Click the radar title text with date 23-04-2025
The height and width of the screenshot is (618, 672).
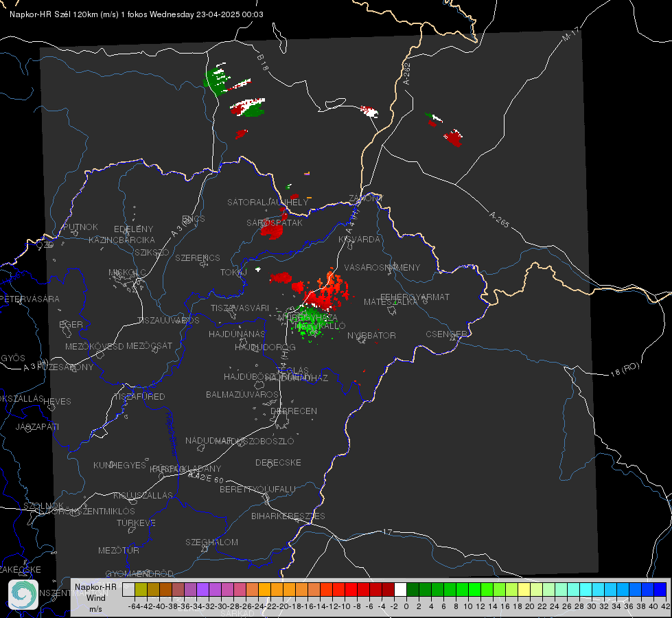click(x=137, y=14)
